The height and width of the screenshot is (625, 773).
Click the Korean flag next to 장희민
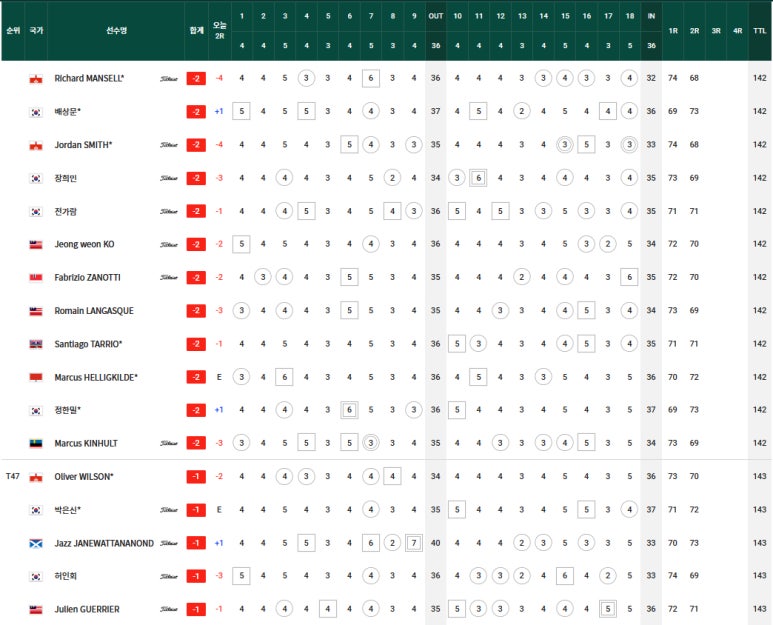[35, 178]
